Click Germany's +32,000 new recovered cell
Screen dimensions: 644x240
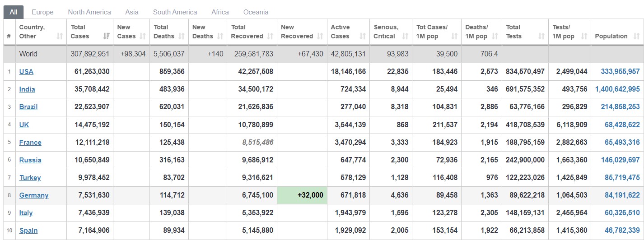tap(302, 195)
